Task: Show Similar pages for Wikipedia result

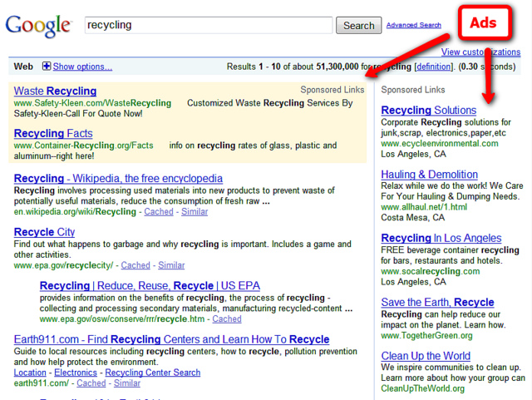Action: tap(195, 211)
